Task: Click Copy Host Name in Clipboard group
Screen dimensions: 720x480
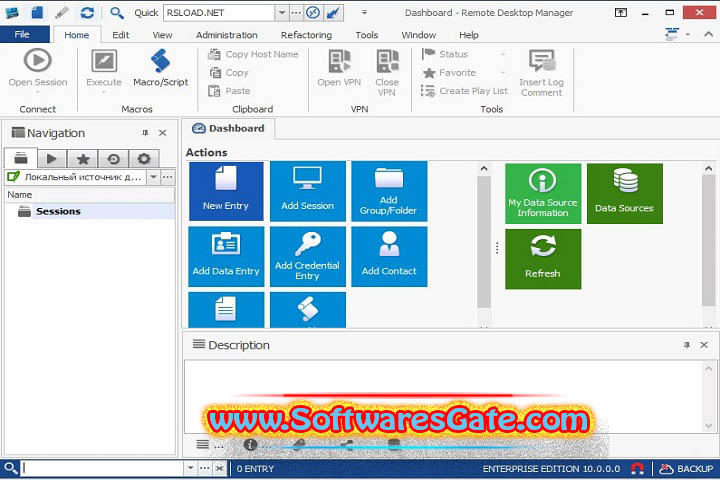Action: tap(253, 54)
